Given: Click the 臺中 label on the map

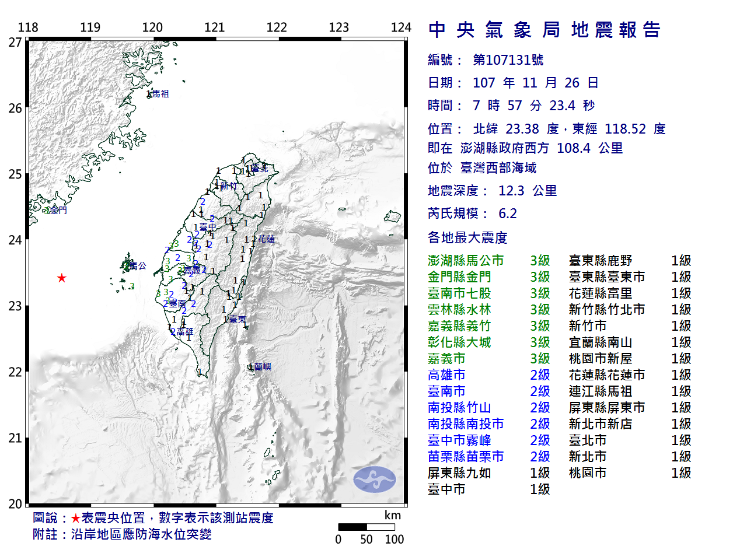Looking at the screenshot, I should (208, 228).
